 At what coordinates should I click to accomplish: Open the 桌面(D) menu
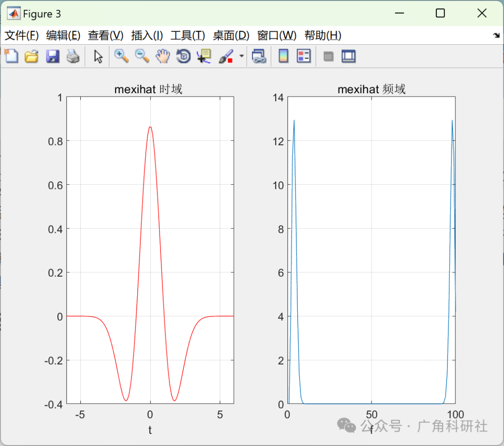tap(231, 35)
